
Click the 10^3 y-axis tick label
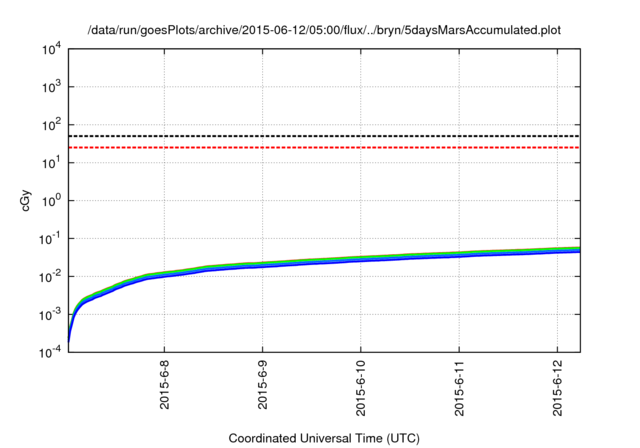(51, 87)
